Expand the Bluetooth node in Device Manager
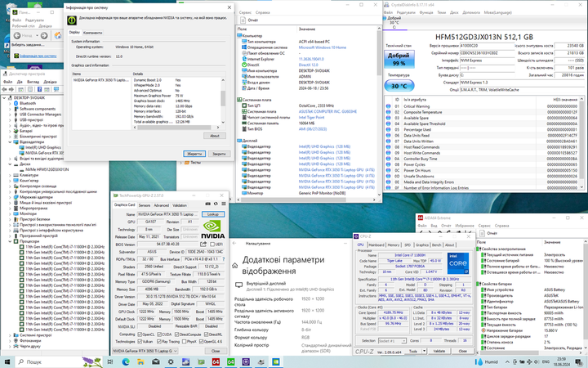 pyautogui.click(x=10, y=103)
